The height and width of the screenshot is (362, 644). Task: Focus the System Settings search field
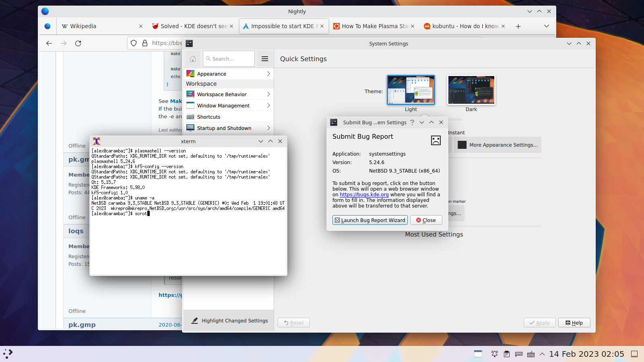(229, 59)
